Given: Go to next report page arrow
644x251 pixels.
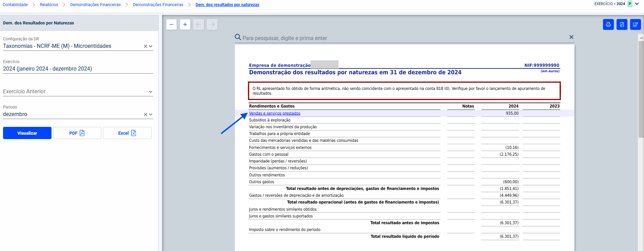Looking at the screenshot, I should coord(212,24).
